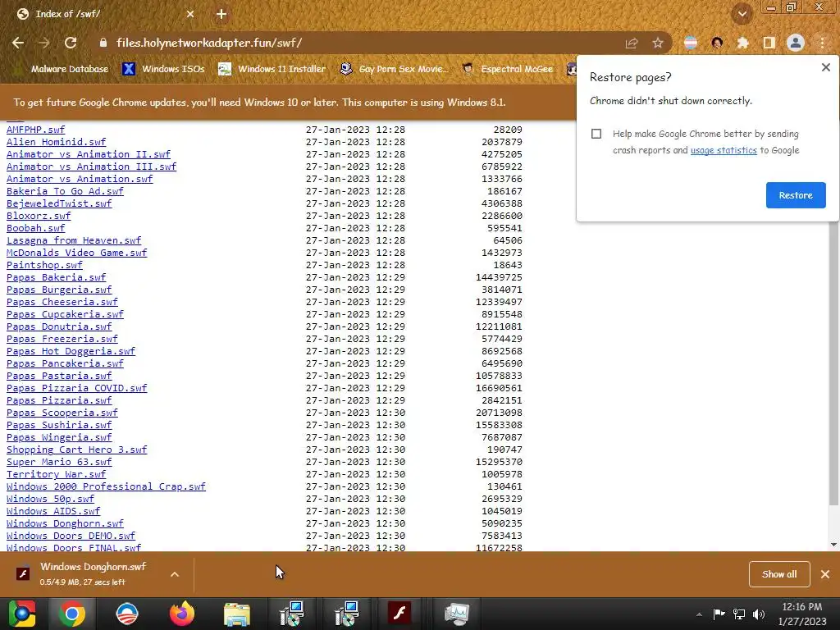Screen dimensions: 840x630
Task: Show hidden tray icons arrow
Action: (699, 614)
